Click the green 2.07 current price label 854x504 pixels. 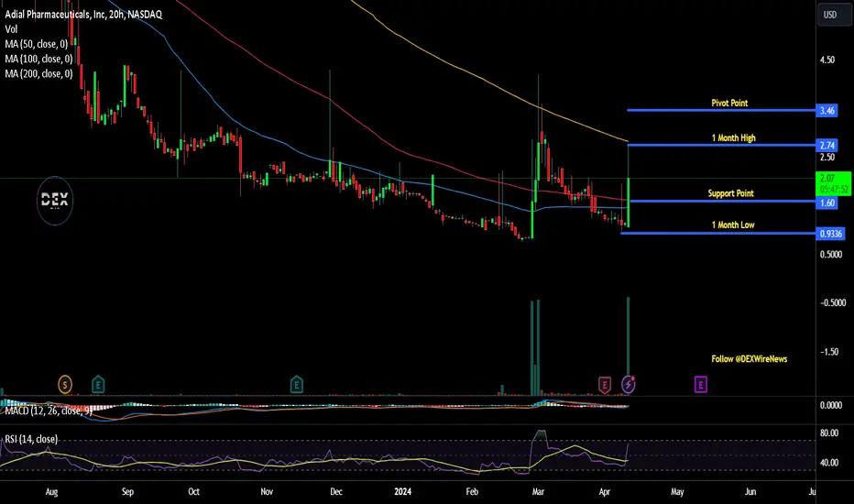coord(834,183)
